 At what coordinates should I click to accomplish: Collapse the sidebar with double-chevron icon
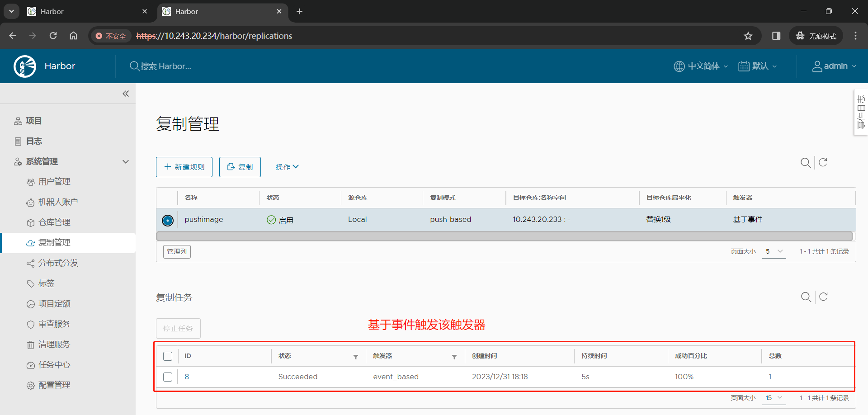click(x=126, y=94)
